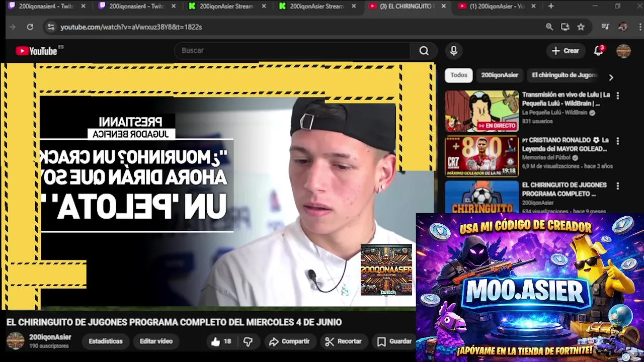Click the zoom magnifier icon in address bar
Viewport: 644px width, 362px height.
(x=549, y=27)
